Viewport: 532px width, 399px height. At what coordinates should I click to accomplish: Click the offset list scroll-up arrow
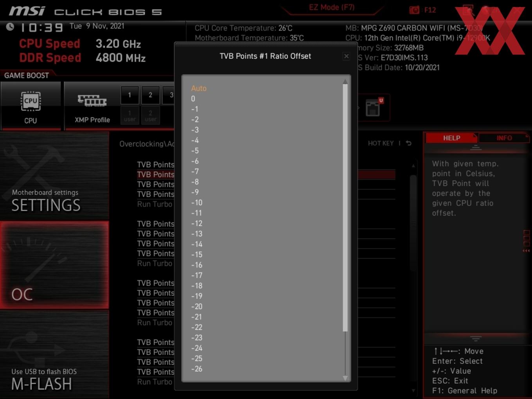click(345, 81)
